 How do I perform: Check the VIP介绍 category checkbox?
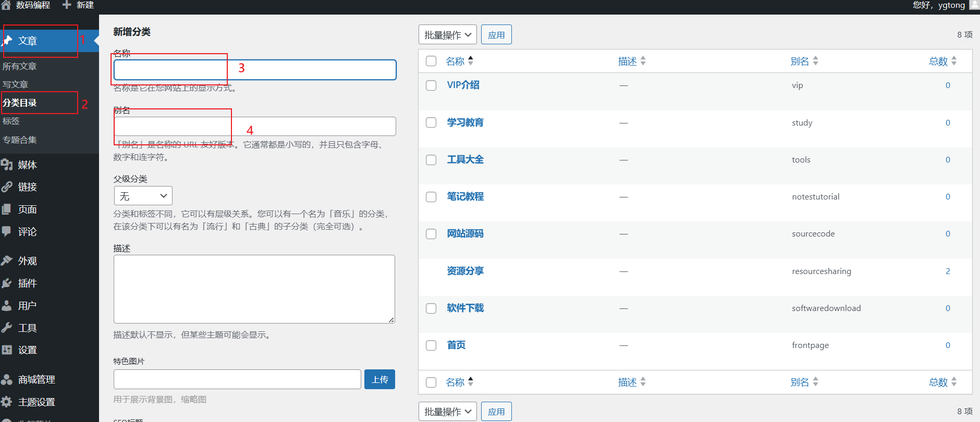[x=431, y=85]
